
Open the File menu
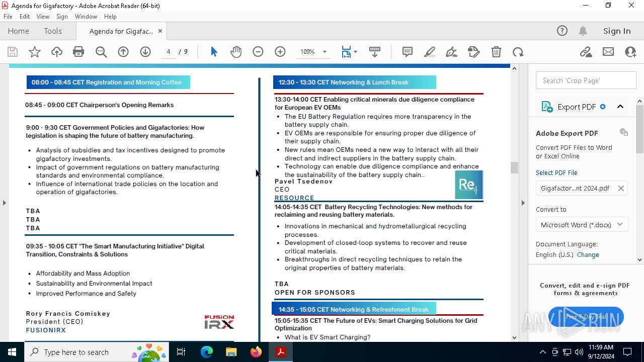tap(8, 17)
